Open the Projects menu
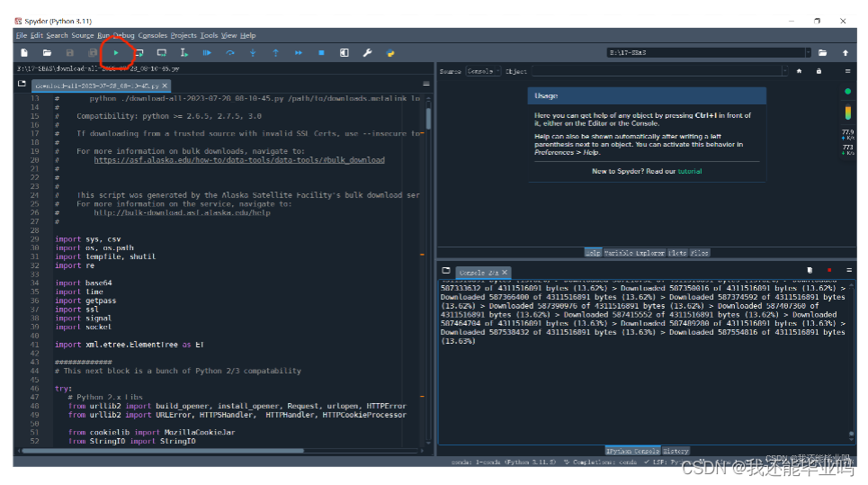The height and width of the screenshot is (485, 868). [183, 35]
